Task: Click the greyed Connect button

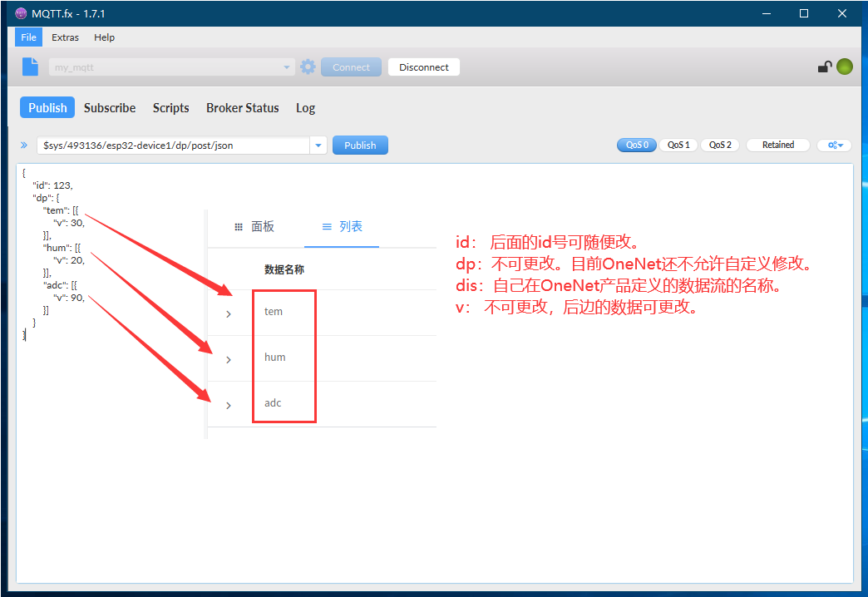Action: tap(351, 67)
